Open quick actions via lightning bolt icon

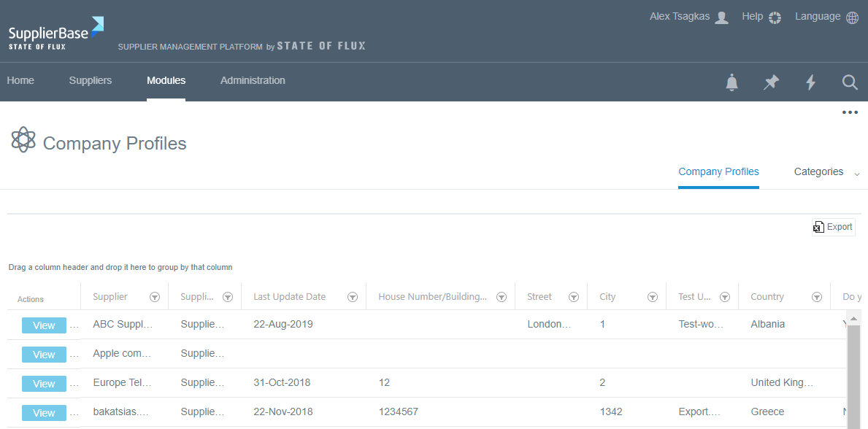click(810, 82)
